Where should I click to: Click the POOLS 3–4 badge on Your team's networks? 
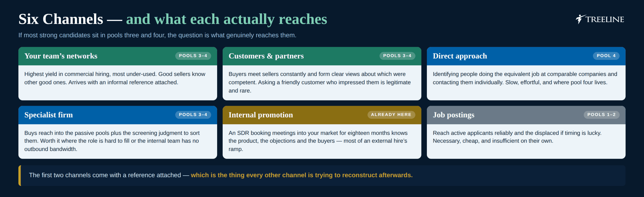pyautogui.click(x=193, y=56)
